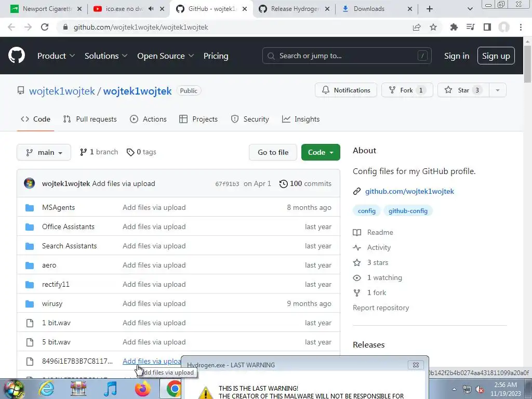
Task: Click the config topic tag
Action: tap(367, 211)
